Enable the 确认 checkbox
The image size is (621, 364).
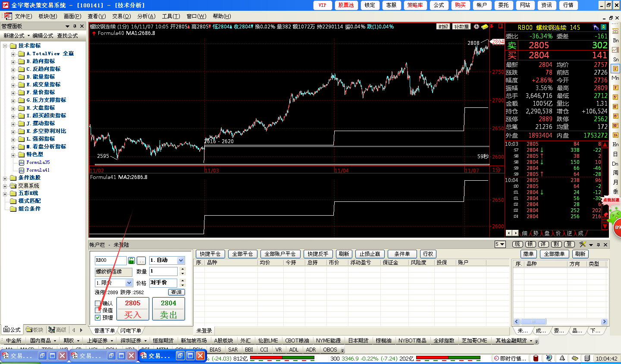(98, 303)
